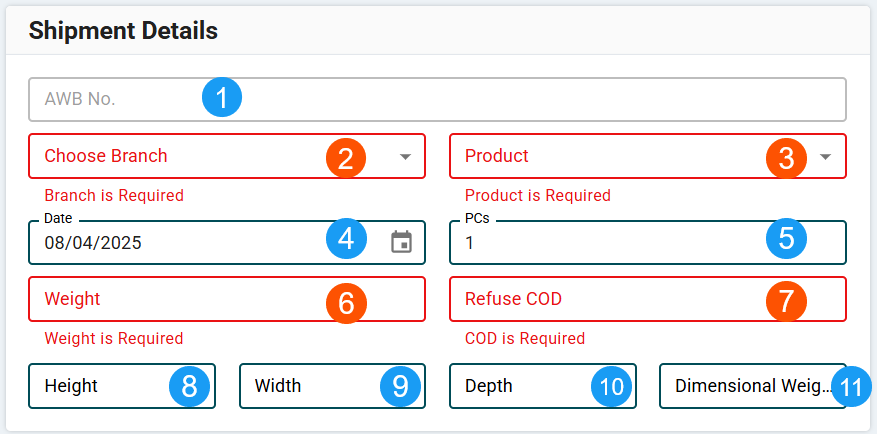Screen dimensions: 877x434
Task: Select the Width input box
Action: click(305, 386)
